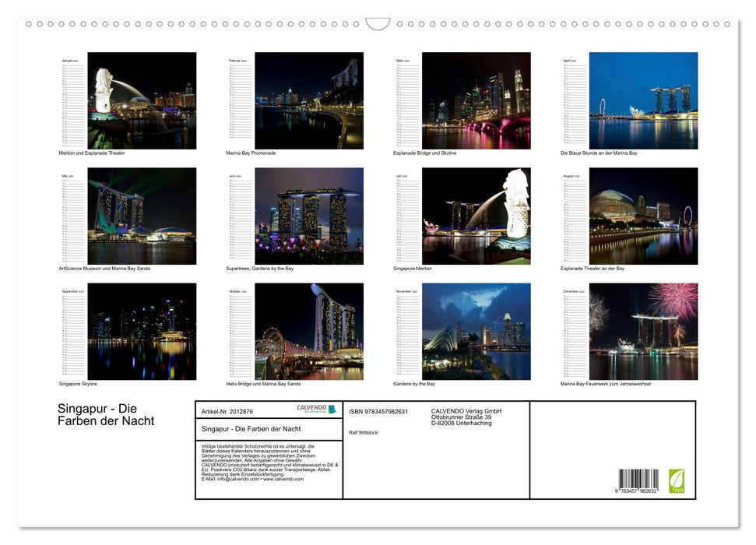This screenshot has height=545, width=756.
Task: Click the Merlion fountain image for Januar
Action: tap(144, 100)
